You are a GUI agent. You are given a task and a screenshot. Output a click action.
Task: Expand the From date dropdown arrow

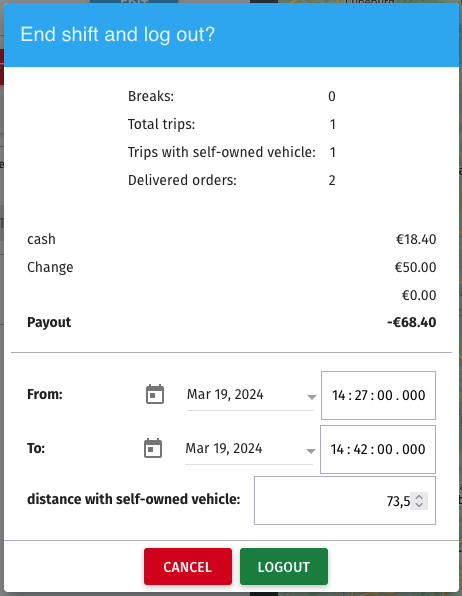click(312, 397)
